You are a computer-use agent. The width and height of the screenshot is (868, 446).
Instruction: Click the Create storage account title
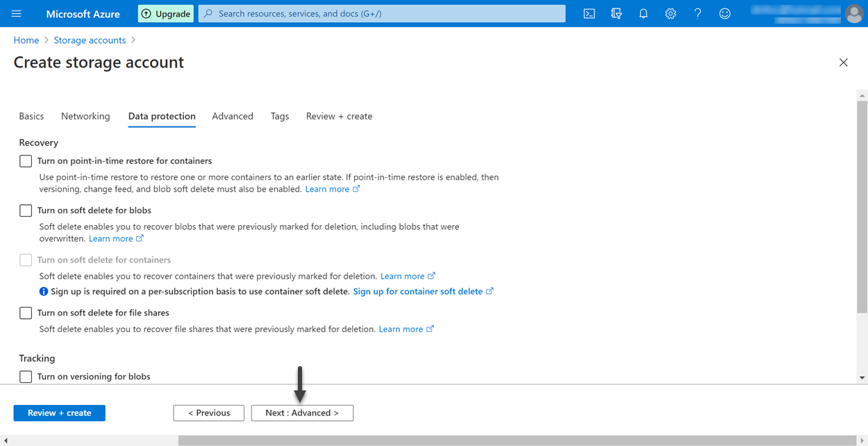[99, 63]
